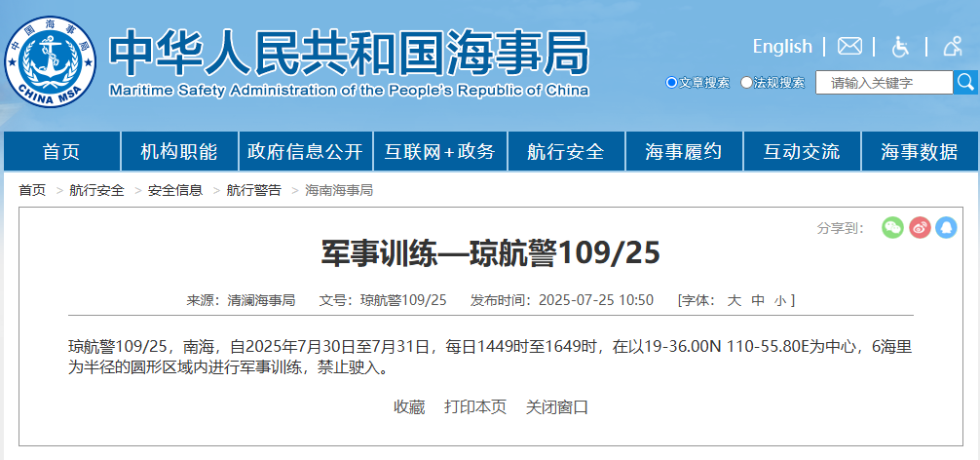
Task: Click the 中华人民共和国海事局 header title
Action: [348, 54]
